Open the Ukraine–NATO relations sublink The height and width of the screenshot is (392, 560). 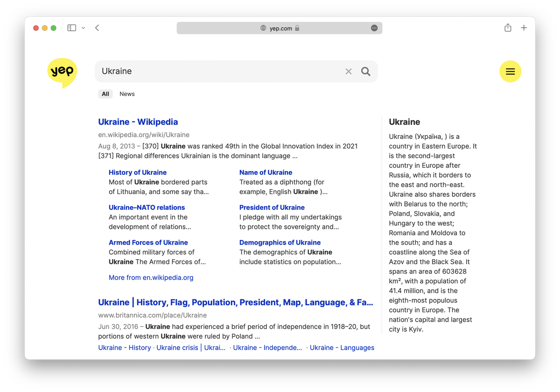(147, 207)
